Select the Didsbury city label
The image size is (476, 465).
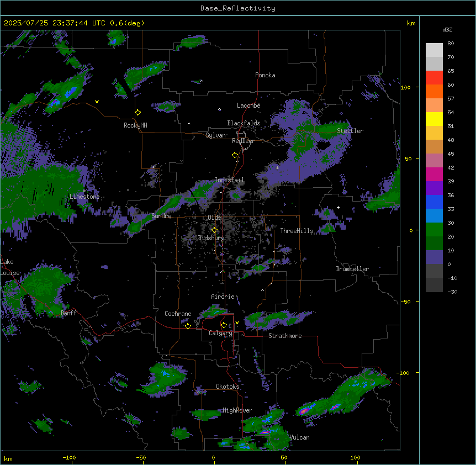click(211, 238)
